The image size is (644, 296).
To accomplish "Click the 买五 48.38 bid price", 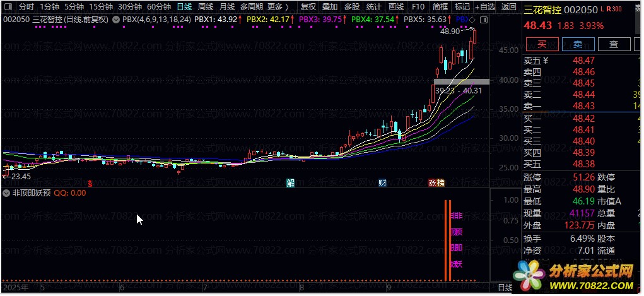I will (583, 165).
